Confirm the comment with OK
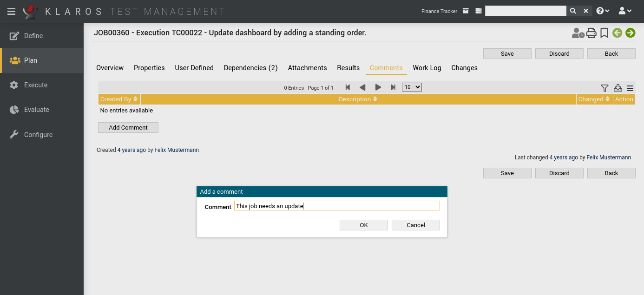Image resolution: width=644 pixels, height=295 pixels. (363, 225)
